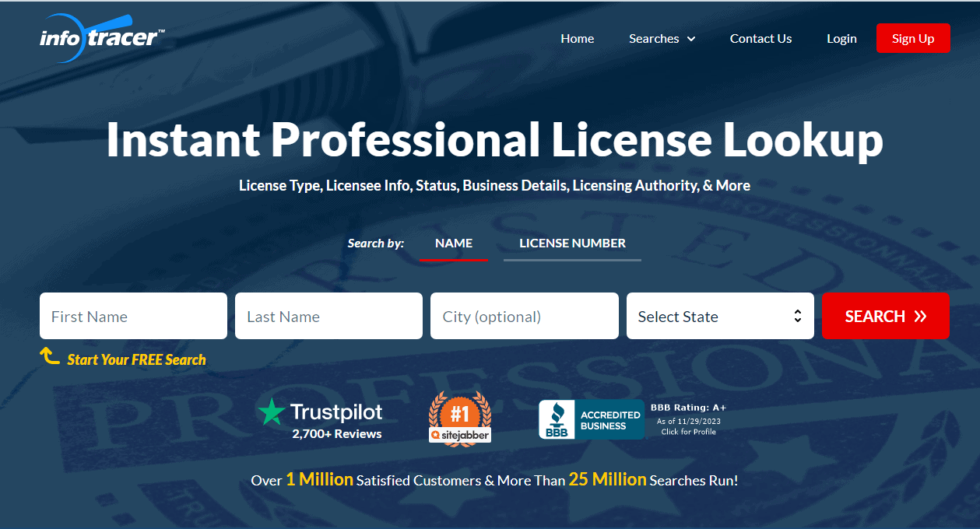Click the Sign Up button
Screen dimensions: 980x529
[x=912, y=37]
